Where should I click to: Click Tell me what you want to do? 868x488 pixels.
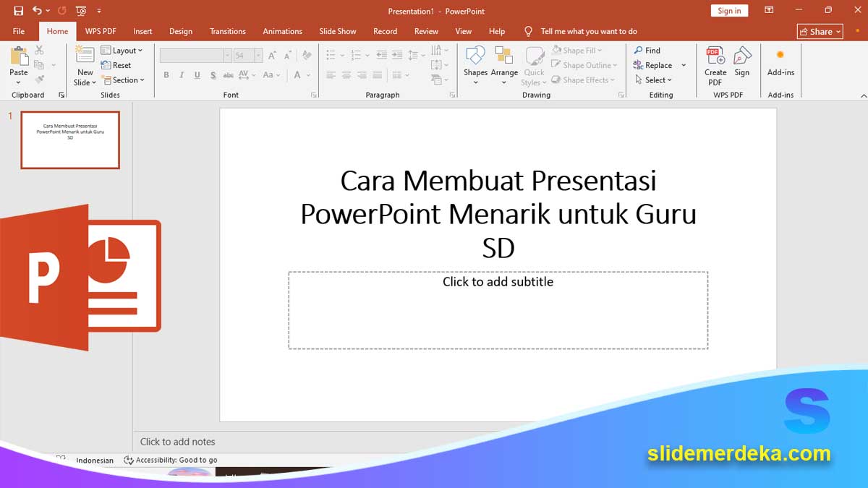pyautogui.click(x=589, y=31)
